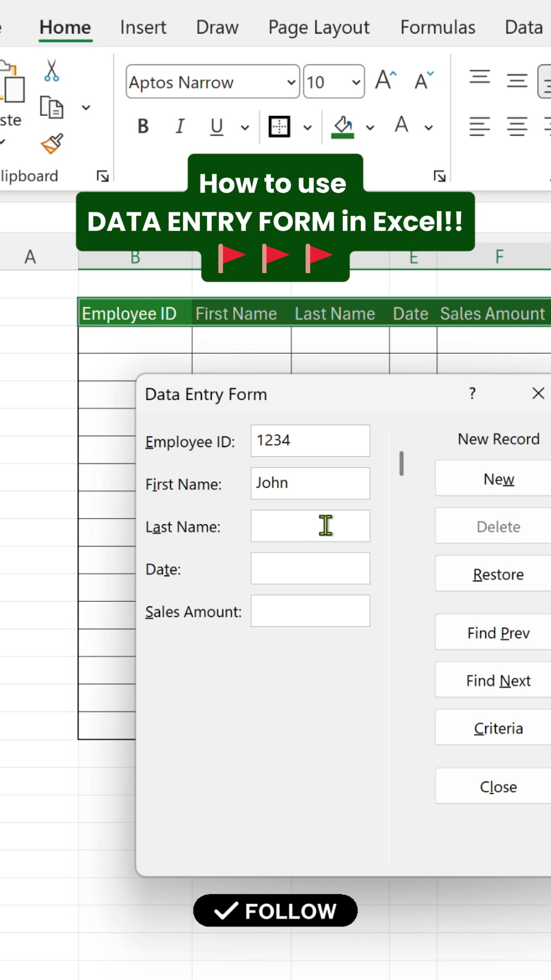Image resolution: width=551 pixels, height=980 pixels.
Task: Open the Insert tab
Action: pos(143,28)
